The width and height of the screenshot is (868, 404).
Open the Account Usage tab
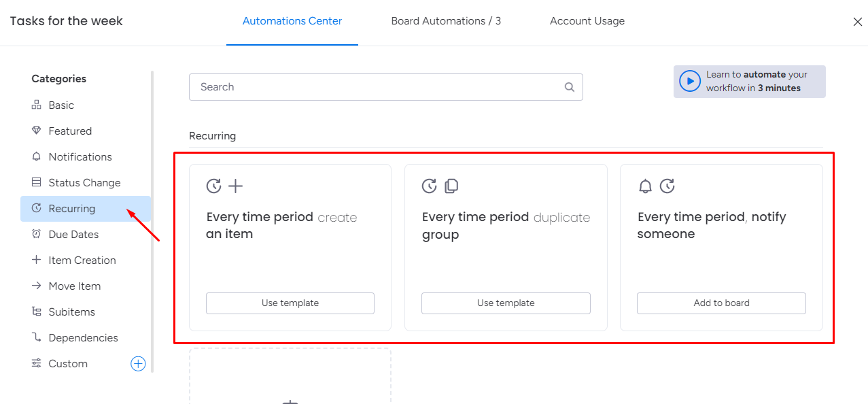(x=587, y=21)
